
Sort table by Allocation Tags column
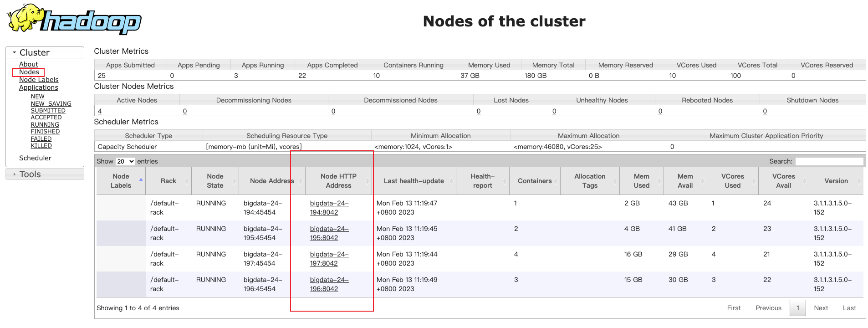[x=590, y=181]
